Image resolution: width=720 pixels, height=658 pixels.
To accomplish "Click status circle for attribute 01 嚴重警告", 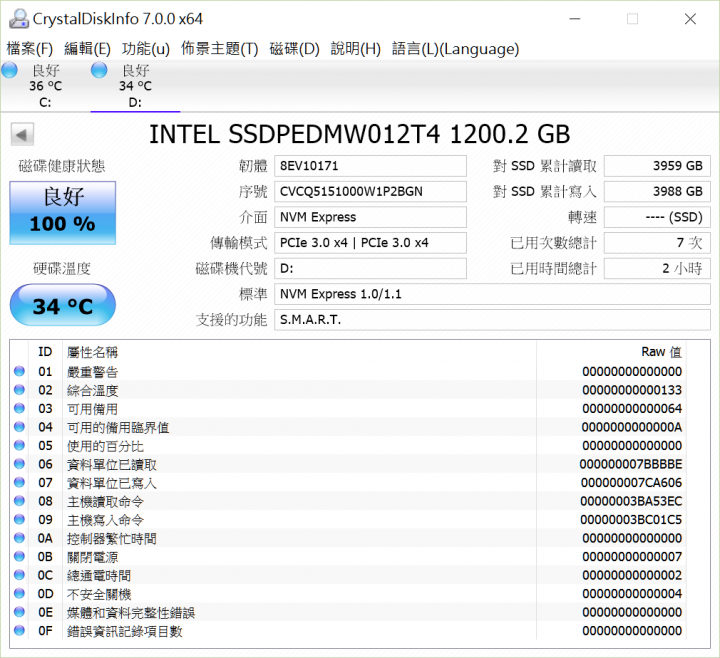I will 19,371.
